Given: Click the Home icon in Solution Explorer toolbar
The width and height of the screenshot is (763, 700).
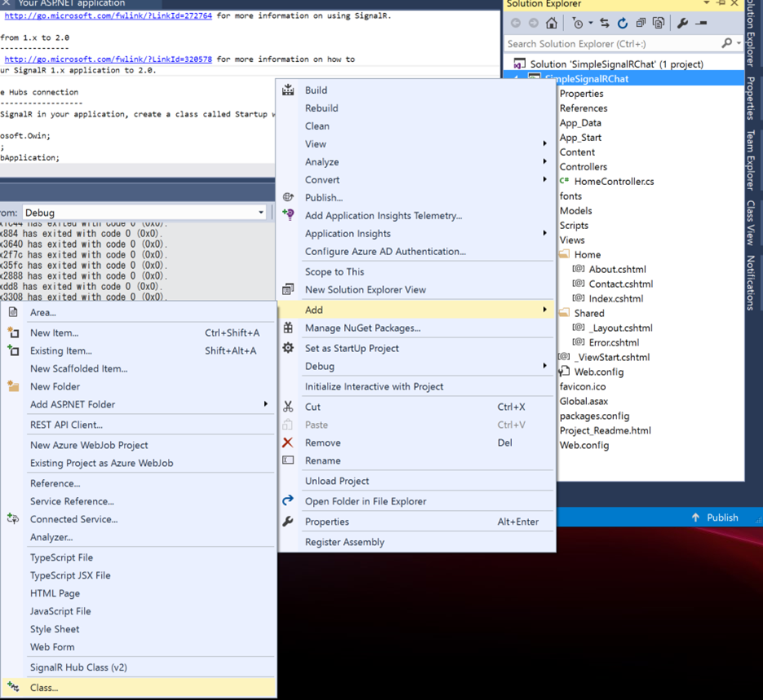Looking at the screenshot, I should point(551,23).
